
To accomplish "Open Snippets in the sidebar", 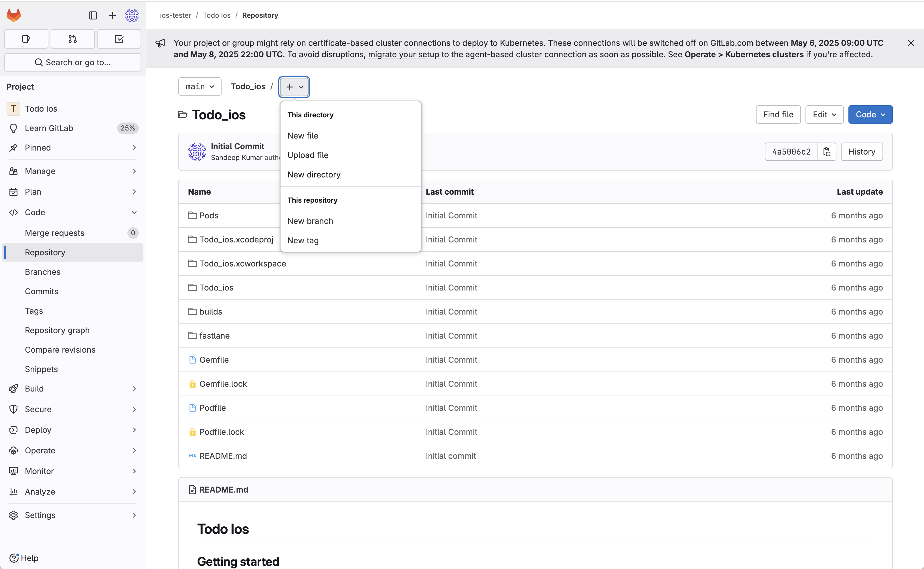I will pos(73,369).
